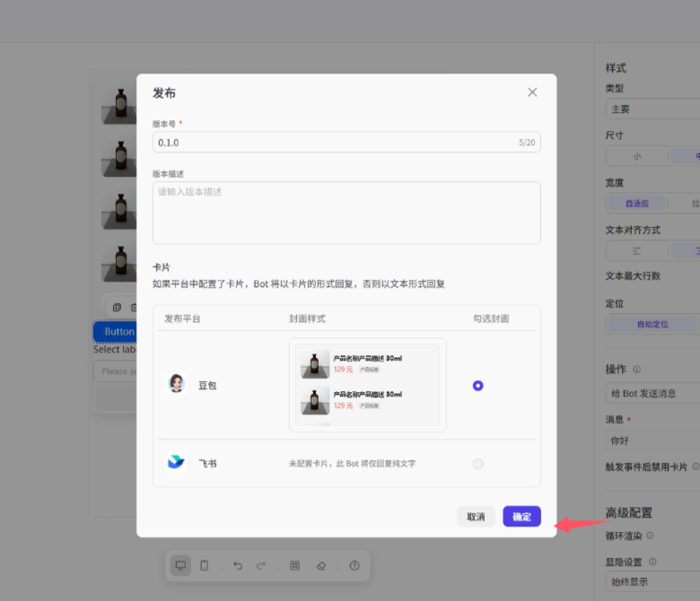Open the 类型 dropdown showing 主要
700x601 pixels.
click(652, 109)
